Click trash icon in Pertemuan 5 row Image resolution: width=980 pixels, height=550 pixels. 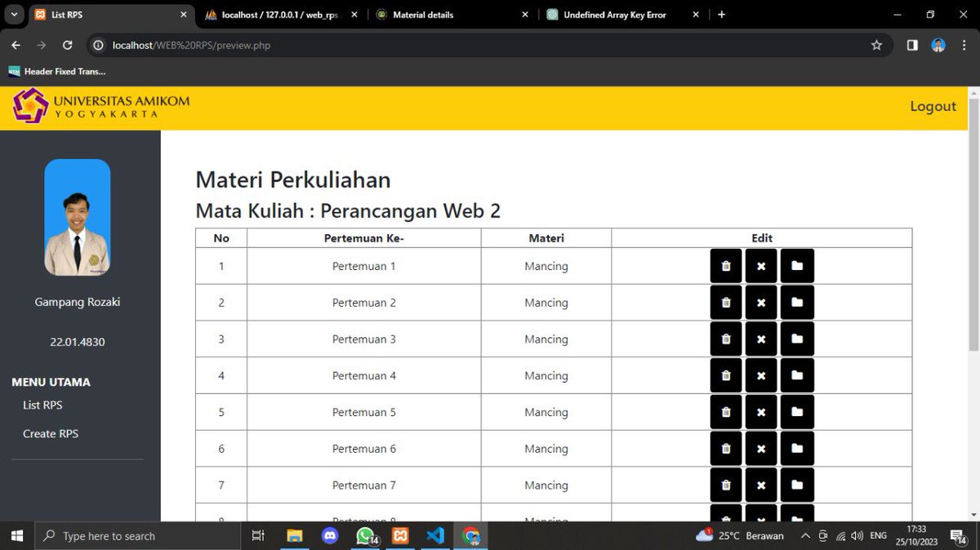point(726,412)
